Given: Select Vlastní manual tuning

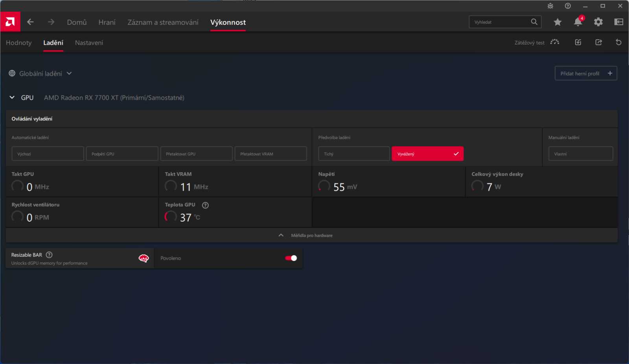Looking at the screenshot, I should (581, 154).
